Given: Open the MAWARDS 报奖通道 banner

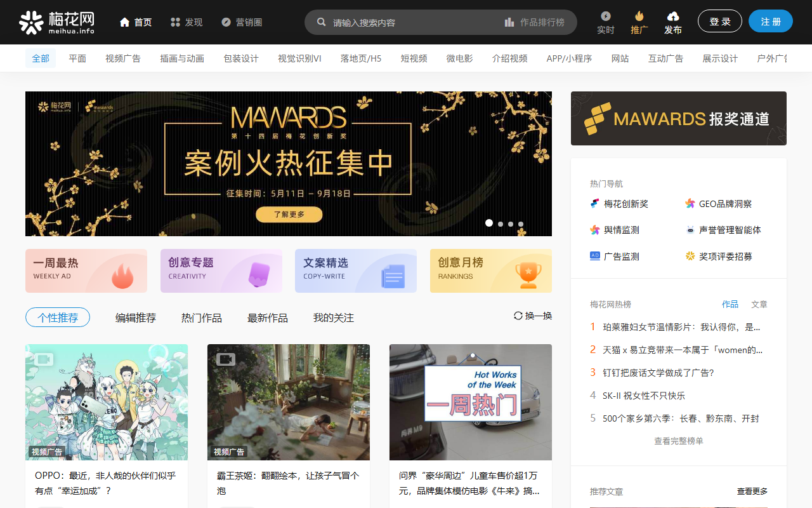Looking at the screenshot, I should 679,118.
